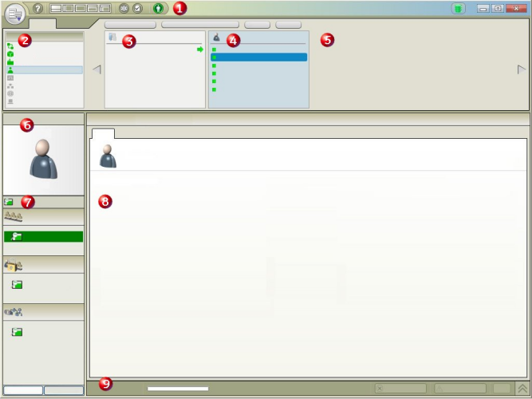Select the right gray tab at sidebar bottom
Image resolution: width=532 pixels, height=399 pixels.
(x=64, y=390)
